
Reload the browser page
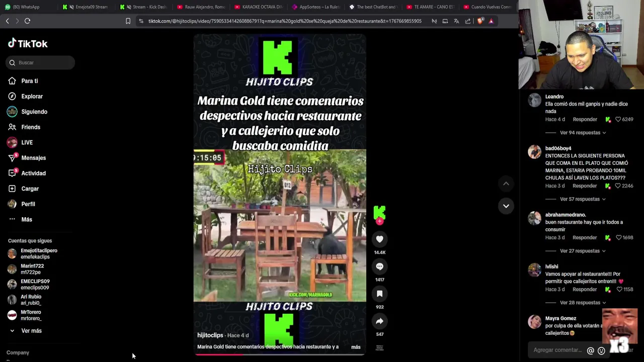[x=28, y=21]
